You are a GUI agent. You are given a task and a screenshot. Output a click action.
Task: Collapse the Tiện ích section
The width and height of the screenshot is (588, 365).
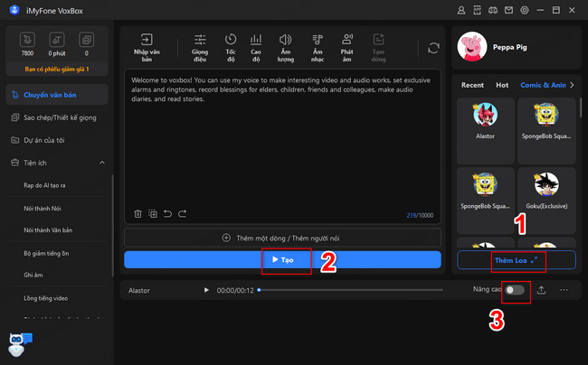102,163
